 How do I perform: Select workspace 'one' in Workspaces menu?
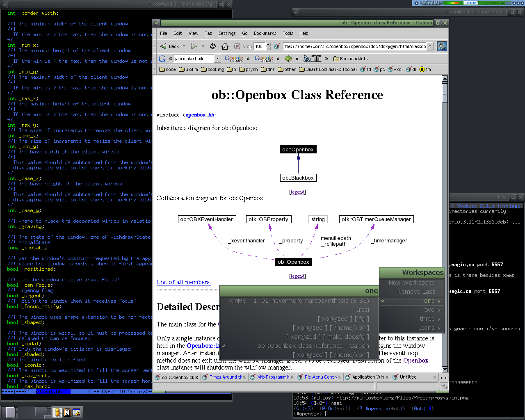coord(411,301)
